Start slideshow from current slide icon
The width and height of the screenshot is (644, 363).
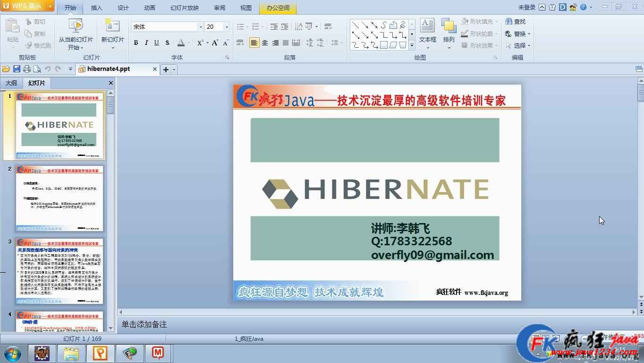click(x=76, y=26)
